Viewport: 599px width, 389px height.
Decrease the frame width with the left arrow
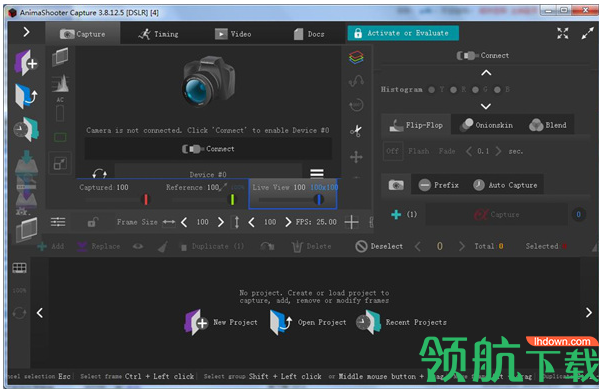(x=184, y=222)
